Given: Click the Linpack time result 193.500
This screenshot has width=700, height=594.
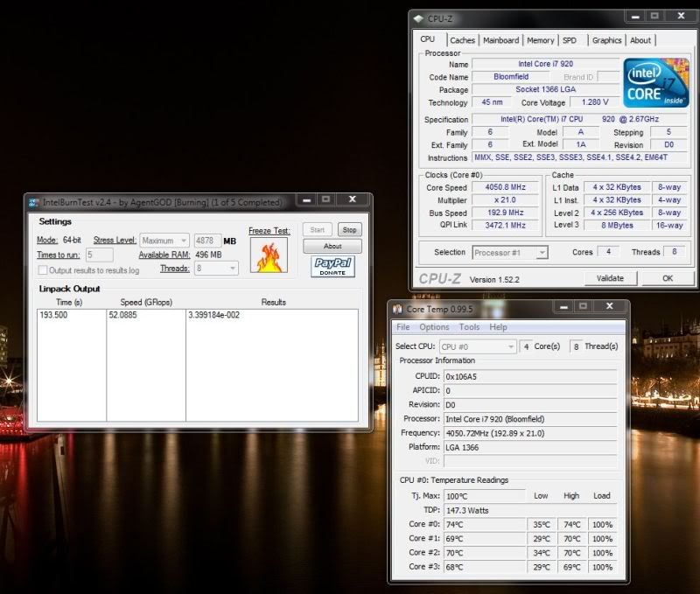Looking at the screenshot, I should click(x=53, y=315).
